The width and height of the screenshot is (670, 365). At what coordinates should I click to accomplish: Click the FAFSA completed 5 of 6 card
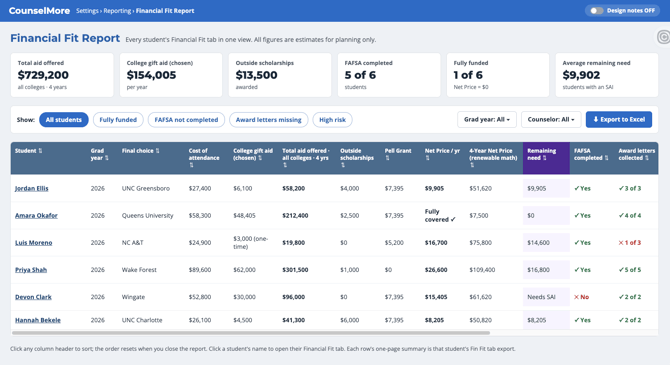click(389, 75)
